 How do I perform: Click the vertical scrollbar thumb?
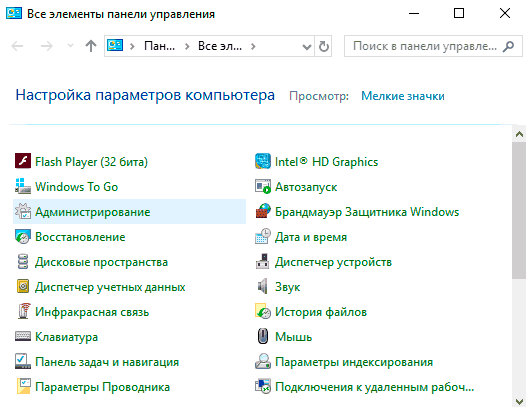point(519,210)
